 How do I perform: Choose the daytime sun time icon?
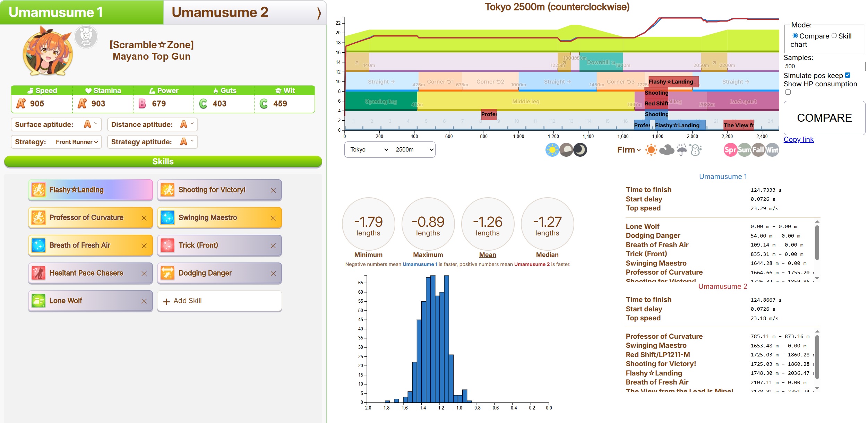(x=552, y=150)
